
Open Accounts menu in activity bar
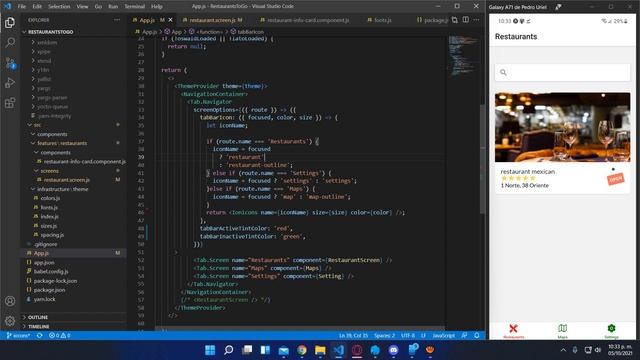pyautogui.click(x=10, y=301)
